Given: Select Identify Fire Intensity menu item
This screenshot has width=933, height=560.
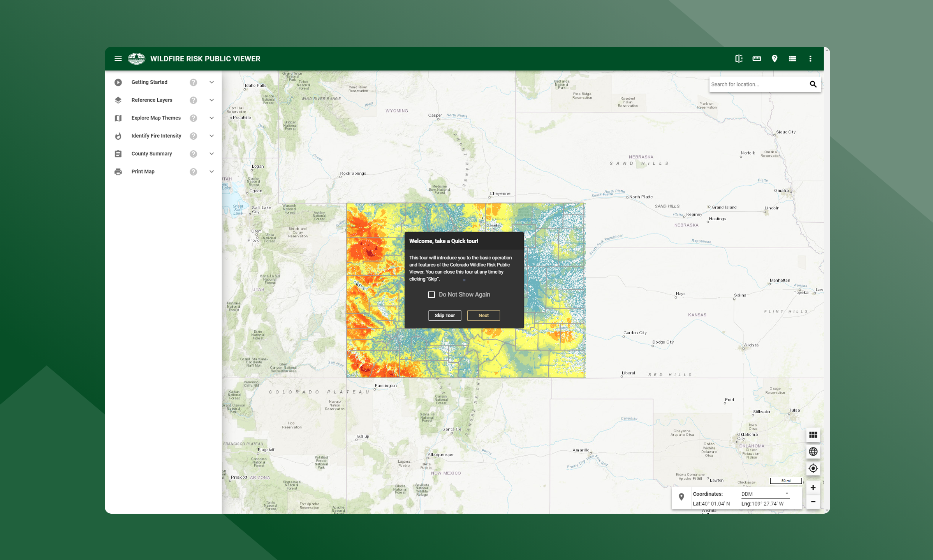Looking at the screenshot, I should tap(156, 136).
